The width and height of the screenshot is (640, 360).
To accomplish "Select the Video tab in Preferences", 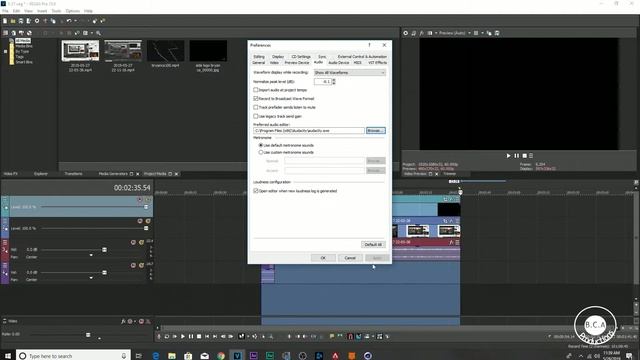I will [274, 63].
